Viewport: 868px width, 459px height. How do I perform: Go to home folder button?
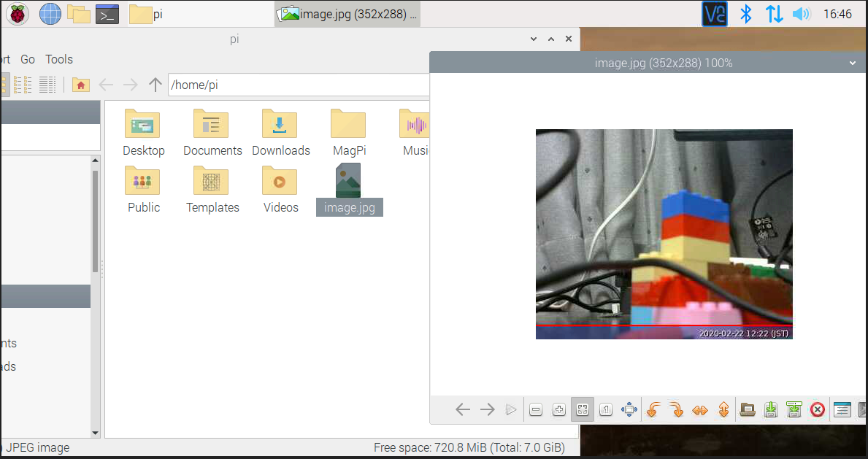click(x=80, y=85)
